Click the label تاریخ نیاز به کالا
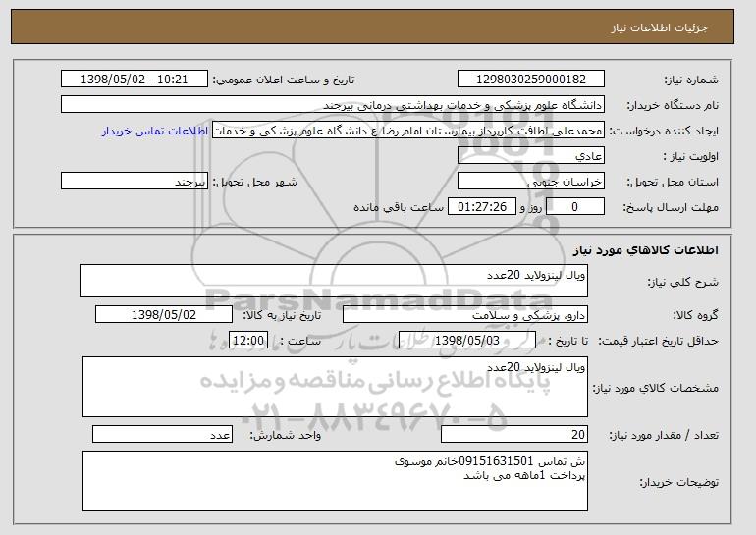 [x=282, y=315]
